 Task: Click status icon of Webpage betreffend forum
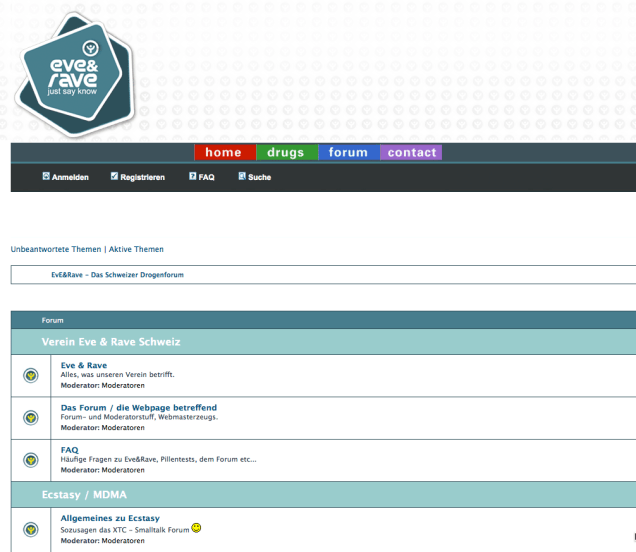[x=31, y=417]
